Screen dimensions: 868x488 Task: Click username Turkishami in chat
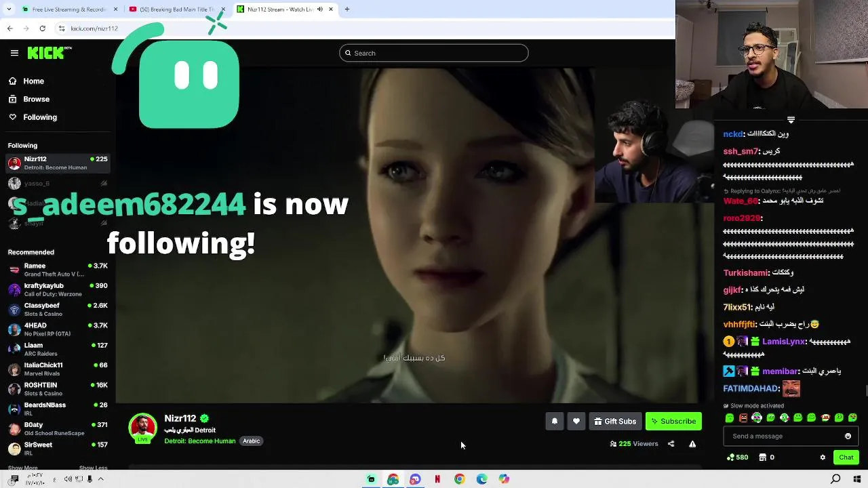[x=745, y=273]
